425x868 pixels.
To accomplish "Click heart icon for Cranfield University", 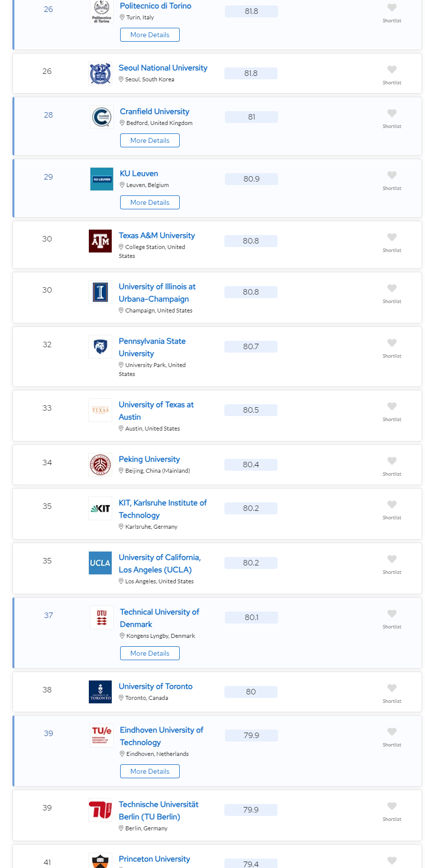I will (x=392, y=113).
